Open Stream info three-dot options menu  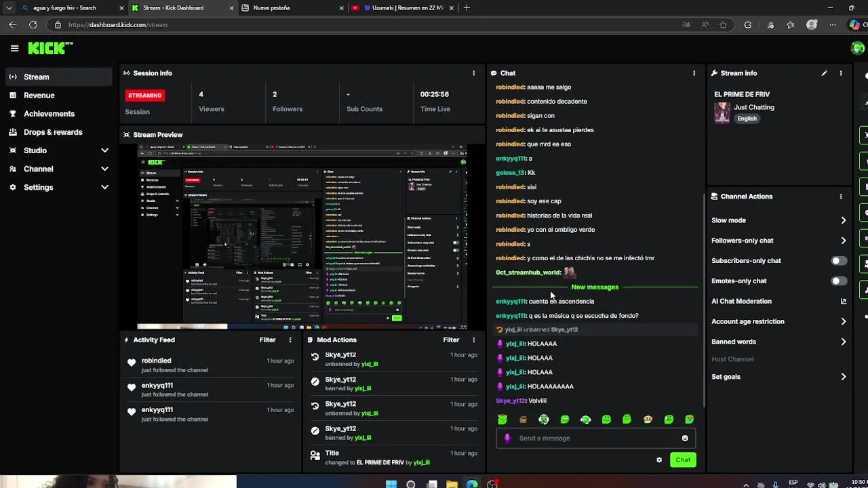pos(841,73)
